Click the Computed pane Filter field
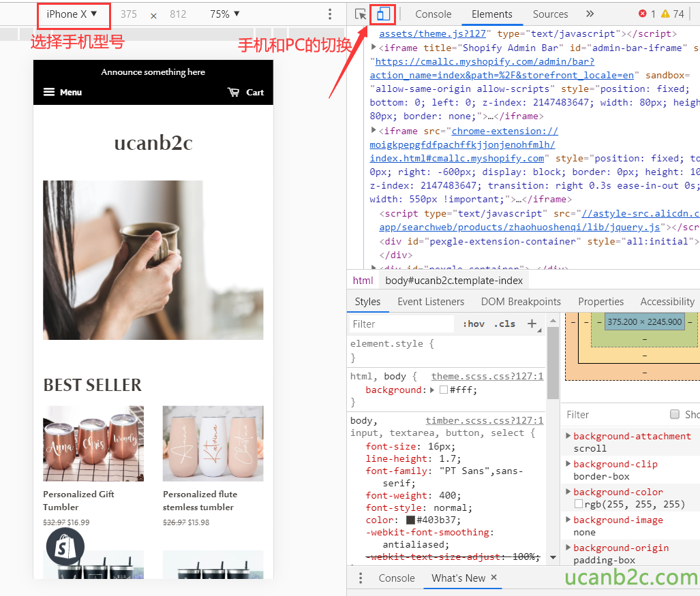 [x=614, y=414]
